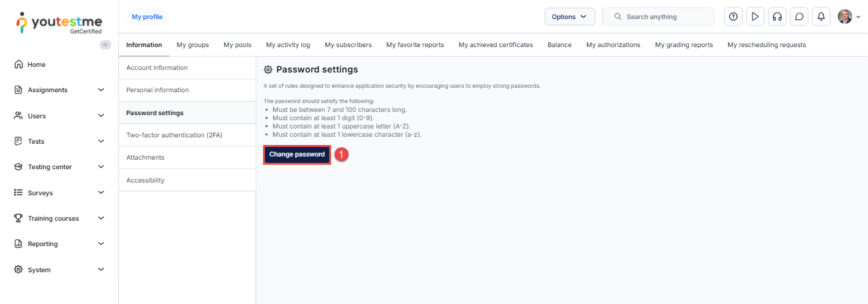Image resolution: width=868 pixels, height=304 pixels.
Task: Open the Accessibility settings section
Action: click(x=146, y=181)
